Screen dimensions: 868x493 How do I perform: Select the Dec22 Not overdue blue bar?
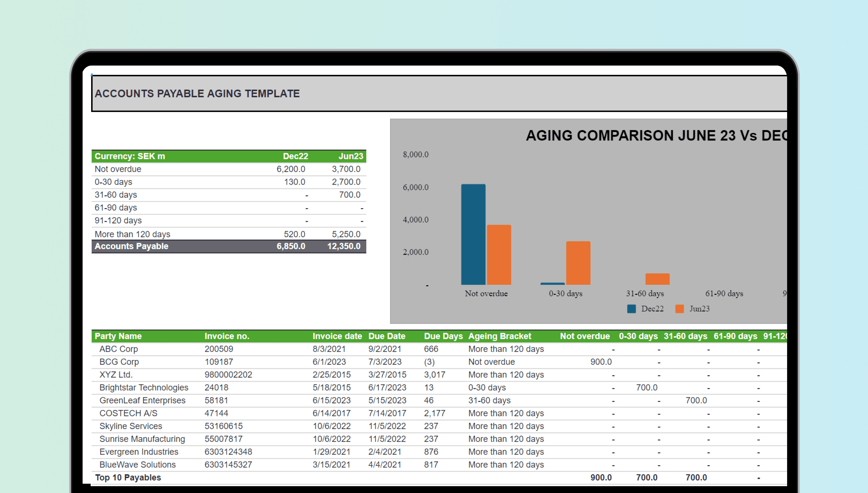473,234
